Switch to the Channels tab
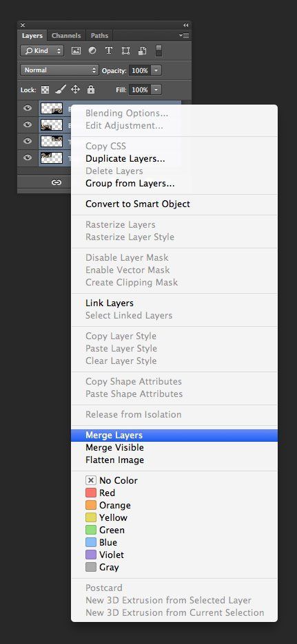Image resolution: width=297 pixels, height=644 pixels. tap(66, 36)
